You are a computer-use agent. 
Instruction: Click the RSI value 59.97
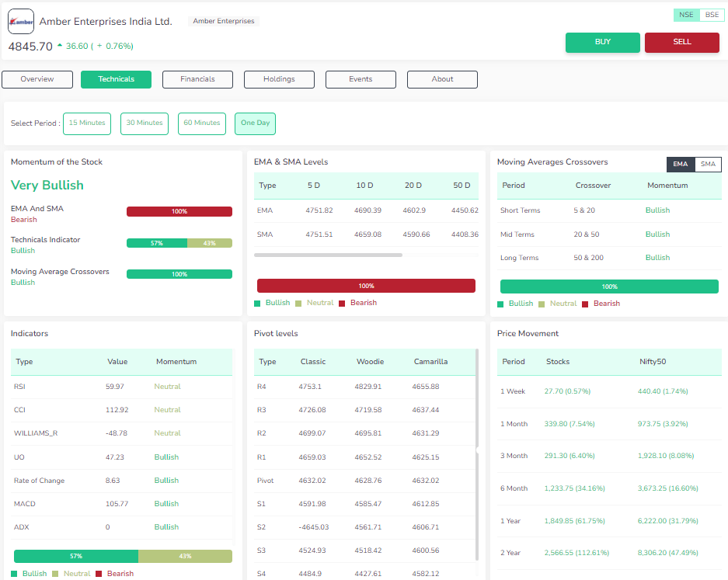115,387
